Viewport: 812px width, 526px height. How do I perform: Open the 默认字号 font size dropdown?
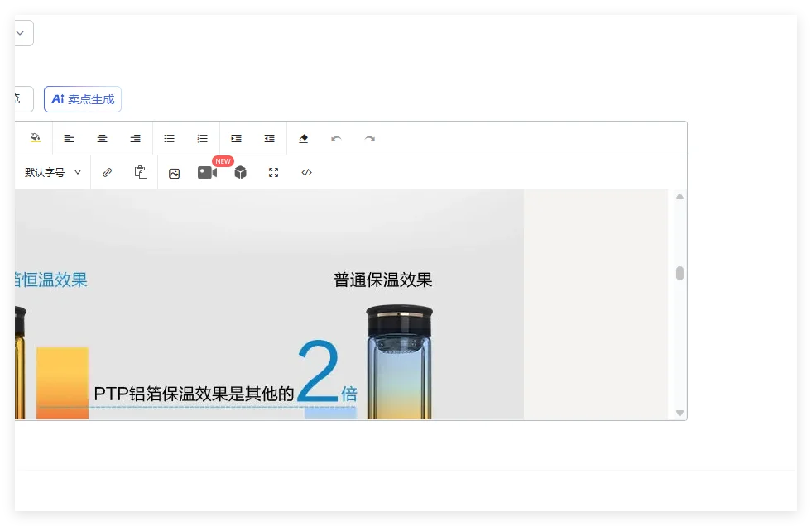53,172
